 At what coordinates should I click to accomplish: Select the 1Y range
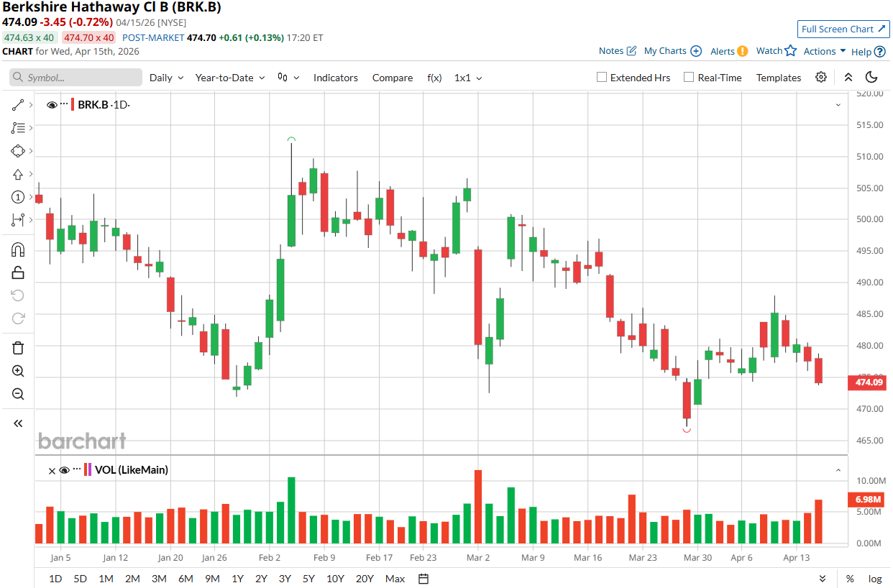237,579
